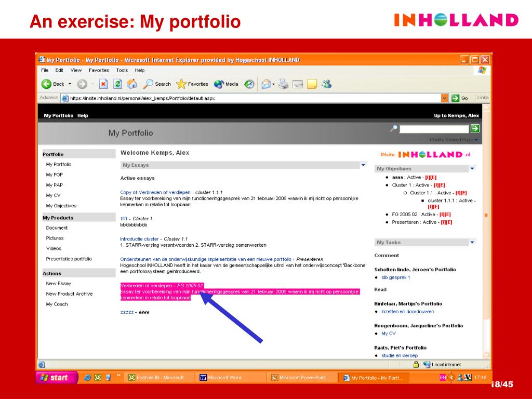Click the green Go button
The image size is (532, 399).
tap(460, 98)
